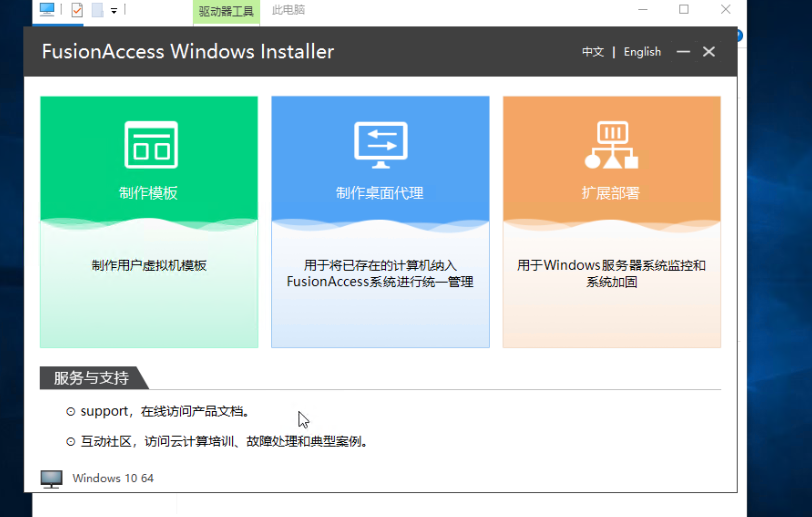Switch installer language to 中文
Screen dimensions: 812x517
[593, 52]
